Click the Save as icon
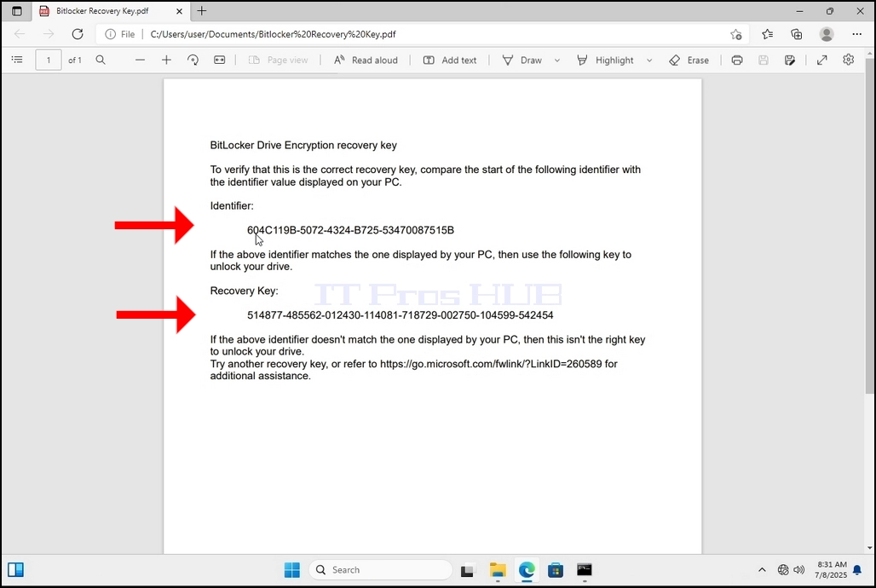Viewport: 876px width, 588px height. point(790,60)
